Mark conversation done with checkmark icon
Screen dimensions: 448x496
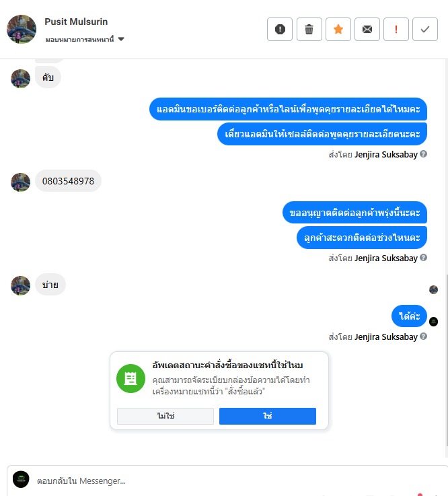point(425,30)
